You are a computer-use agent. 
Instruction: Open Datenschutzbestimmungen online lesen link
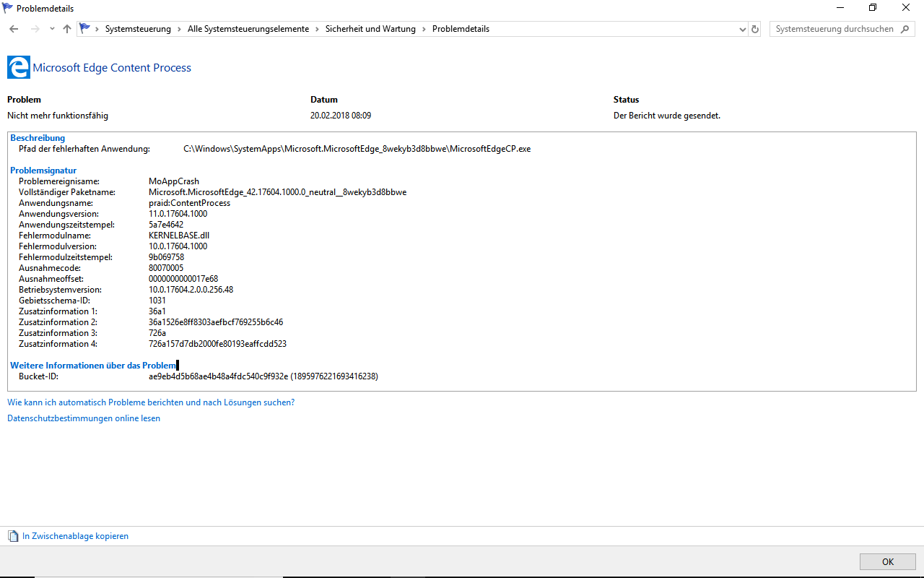(84, 418)
